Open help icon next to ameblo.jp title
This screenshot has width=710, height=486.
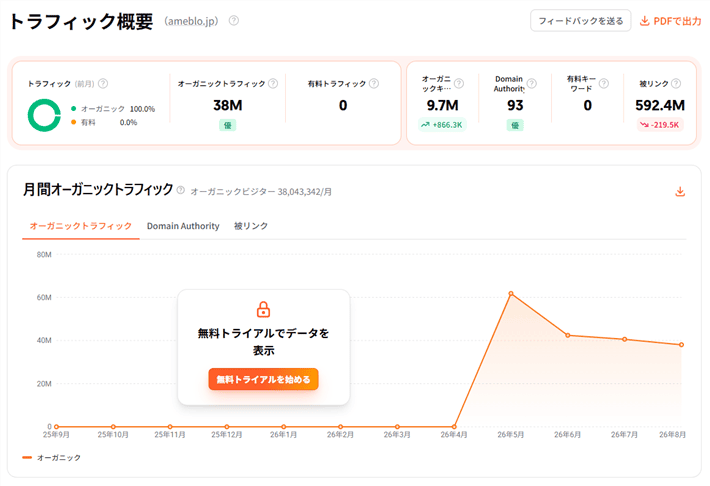[x=234, y=21]
